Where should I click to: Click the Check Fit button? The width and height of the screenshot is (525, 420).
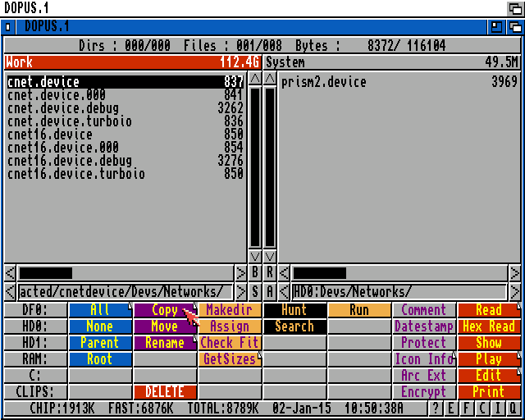tap(230, 343)
